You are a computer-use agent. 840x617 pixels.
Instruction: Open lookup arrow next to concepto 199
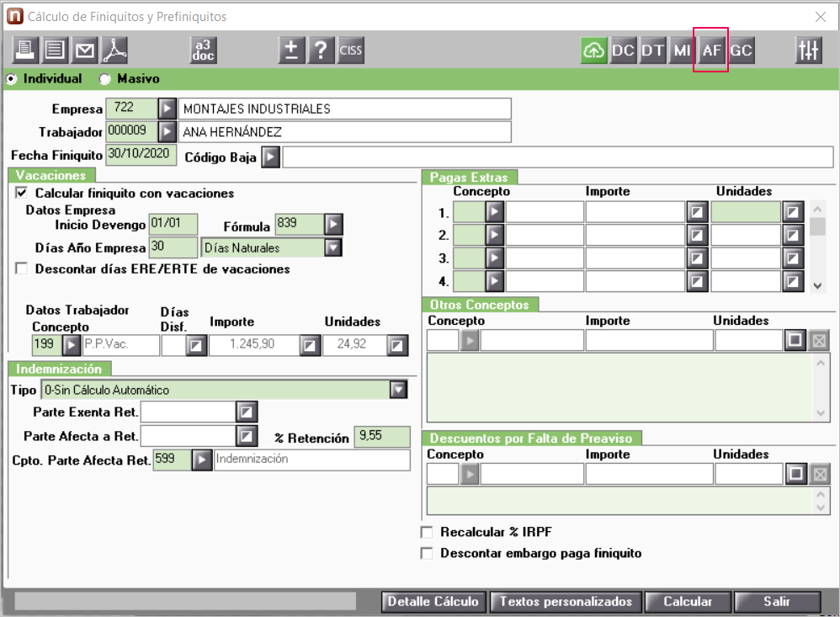[72, 345]
